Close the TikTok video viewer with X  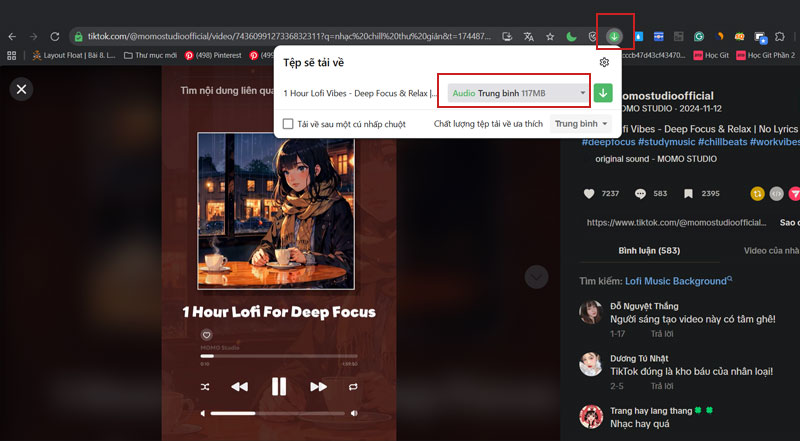coord(21,89)
